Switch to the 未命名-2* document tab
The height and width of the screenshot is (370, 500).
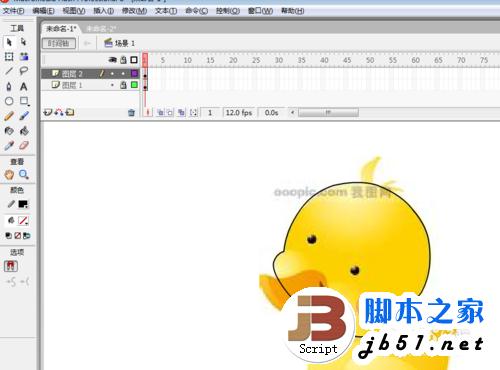101,29
